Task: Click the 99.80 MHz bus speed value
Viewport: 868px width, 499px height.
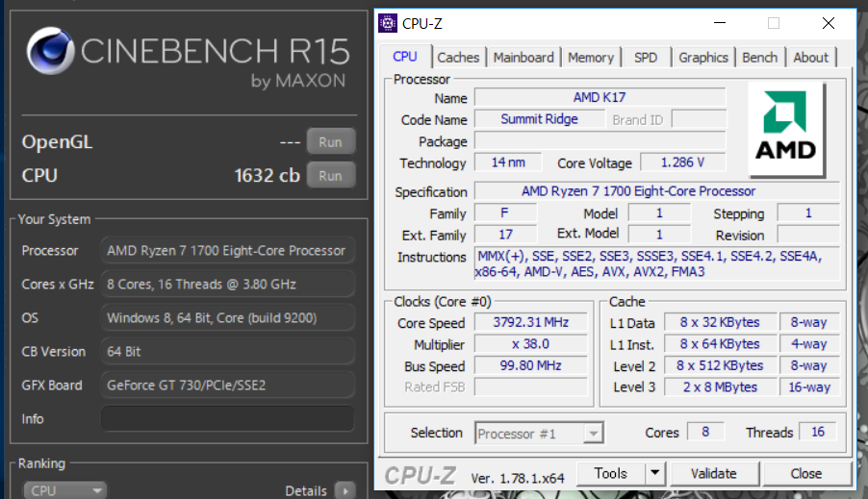Action: [531, 365]
